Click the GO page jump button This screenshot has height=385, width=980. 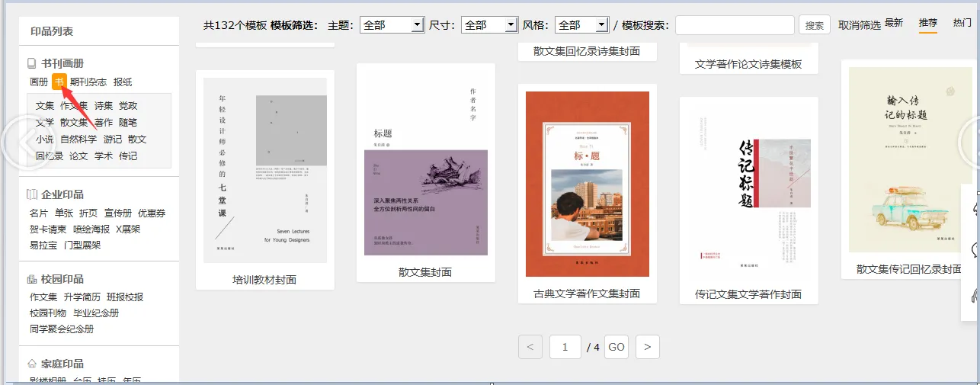617,347
